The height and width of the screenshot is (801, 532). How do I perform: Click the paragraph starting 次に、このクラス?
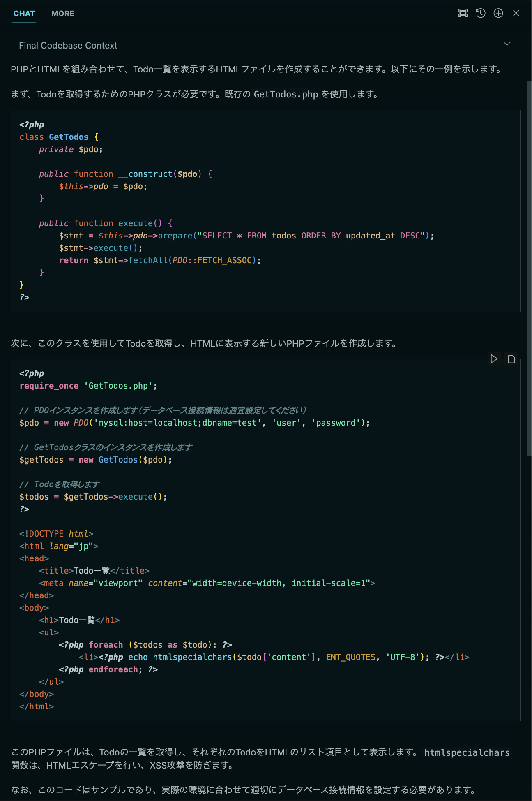pyautogui.click(x=204, y=343)
